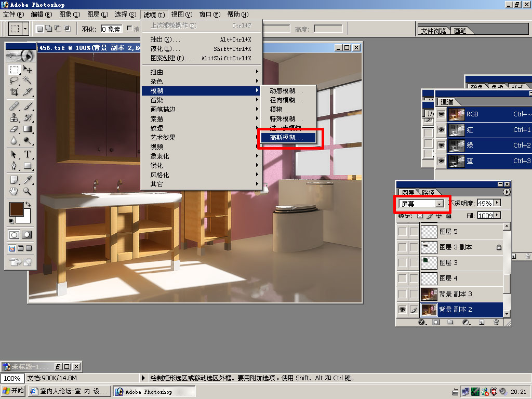Add layer style effects button

(x=422, y=322)
